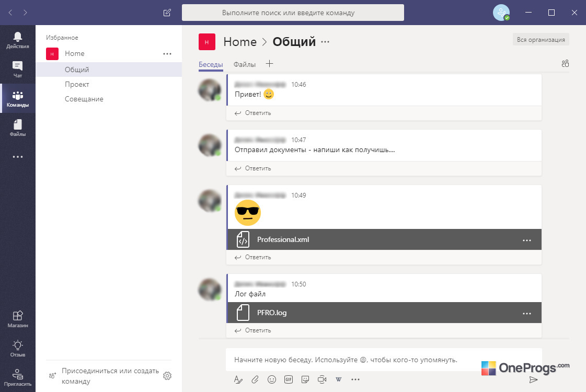Switch to the Файлы channel tab
Image resolution: width=586 pixels, height=392 pixels.
point(245,64)
